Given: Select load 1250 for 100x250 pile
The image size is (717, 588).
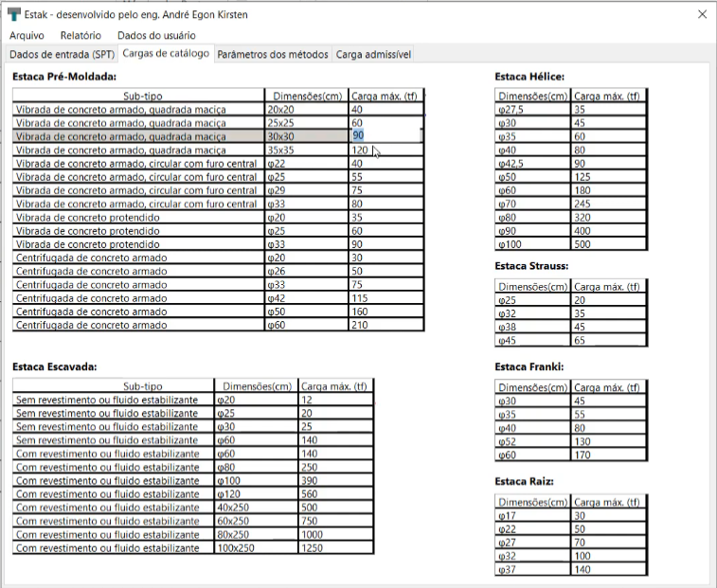Looking at the screenshot, I should coord(335,548).
